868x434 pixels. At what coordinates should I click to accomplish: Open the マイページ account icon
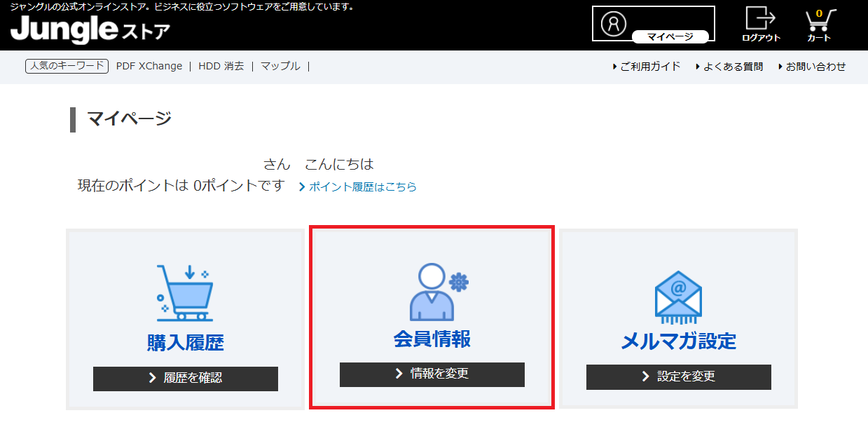coord(652,23)
